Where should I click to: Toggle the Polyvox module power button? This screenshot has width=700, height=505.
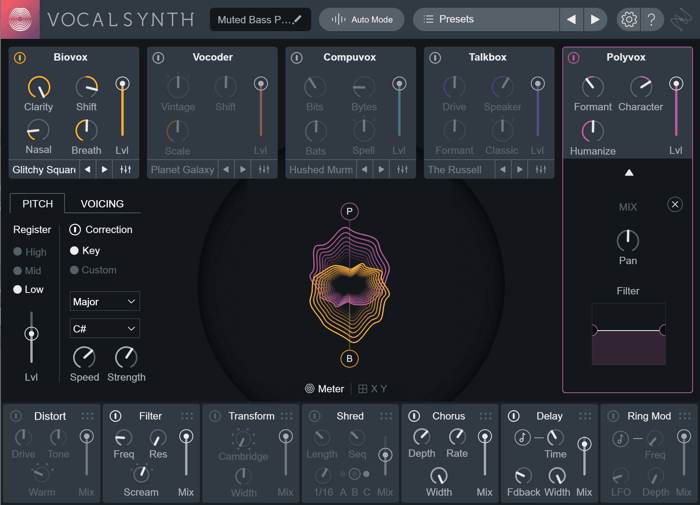coord(573,58)
